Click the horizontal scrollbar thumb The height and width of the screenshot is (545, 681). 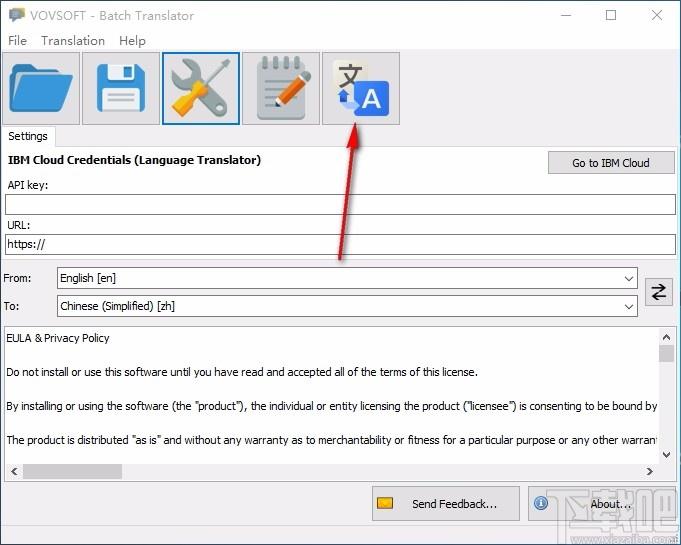pos(73,472)
